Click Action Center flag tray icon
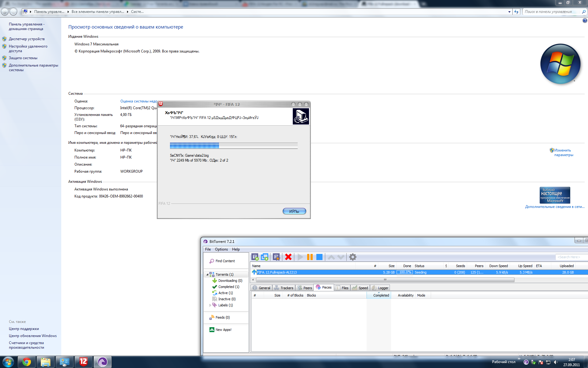Viewport: 588px width, 368px height. (541, 362)
